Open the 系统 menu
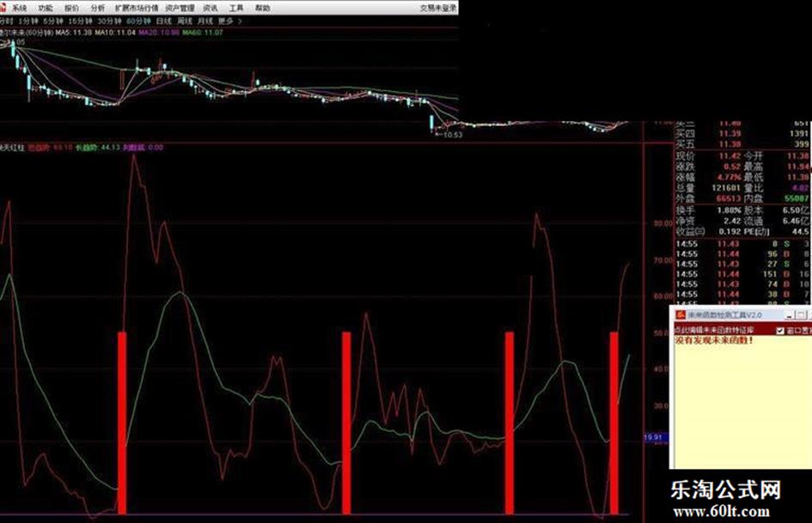The width and height of the screenshot is (812, 523). (20, 9)
